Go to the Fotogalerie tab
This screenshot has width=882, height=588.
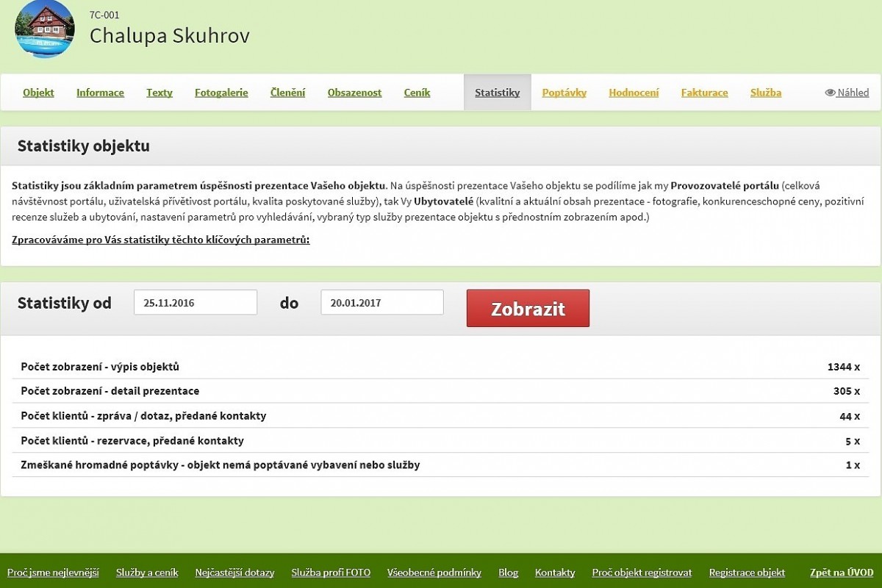[x=221, y=93]
